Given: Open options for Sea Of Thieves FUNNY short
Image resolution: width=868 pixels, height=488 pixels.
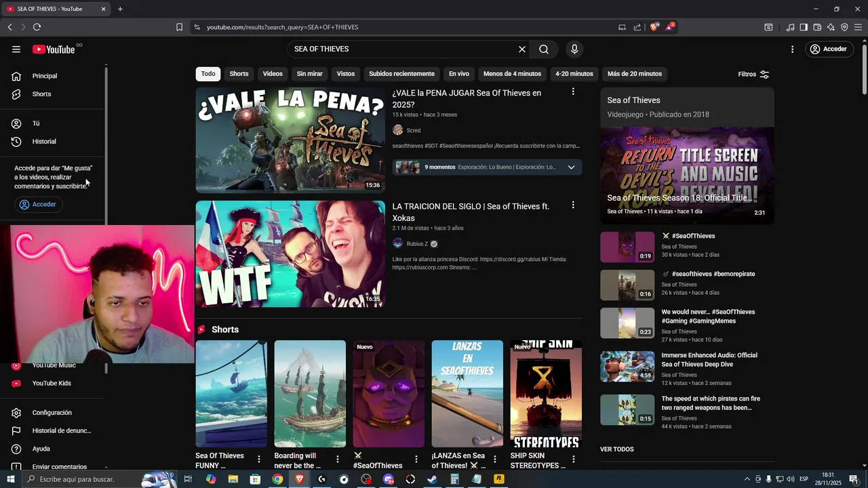Looking at the screenshot, I should (259, 459).
